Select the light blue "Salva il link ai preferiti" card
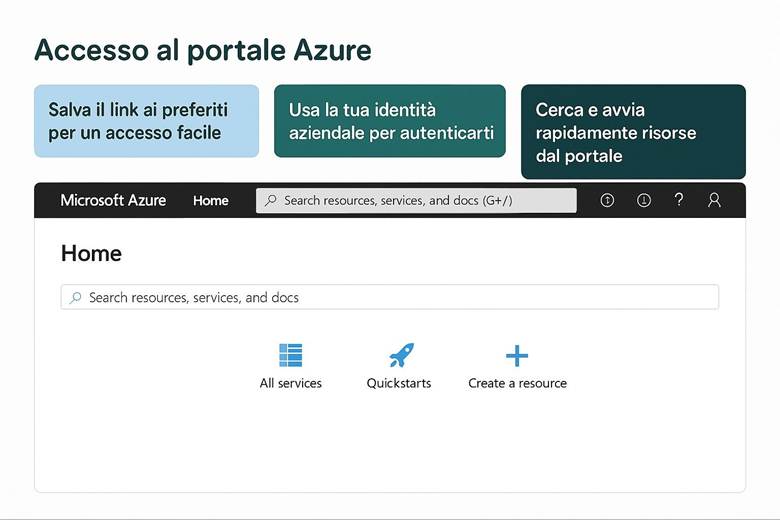 pyautogui.click(x=146, y=121)
